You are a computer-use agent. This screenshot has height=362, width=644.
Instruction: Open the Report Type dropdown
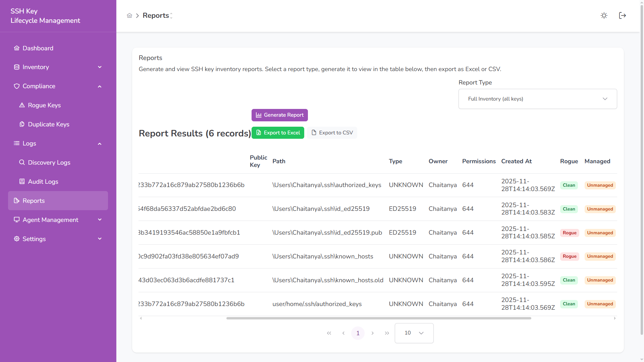click(537, 99)
